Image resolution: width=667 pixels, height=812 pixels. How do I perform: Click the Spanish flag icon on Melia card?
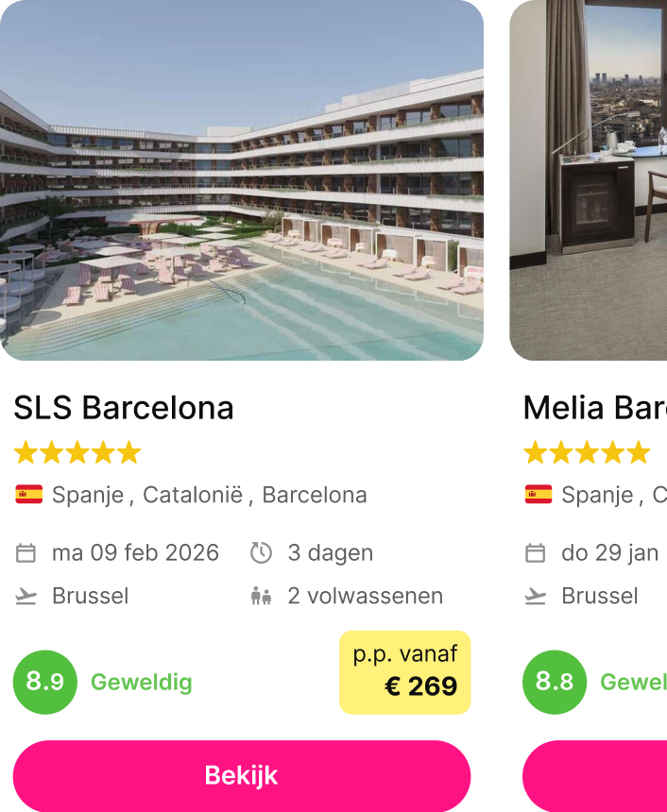(539, 495)
